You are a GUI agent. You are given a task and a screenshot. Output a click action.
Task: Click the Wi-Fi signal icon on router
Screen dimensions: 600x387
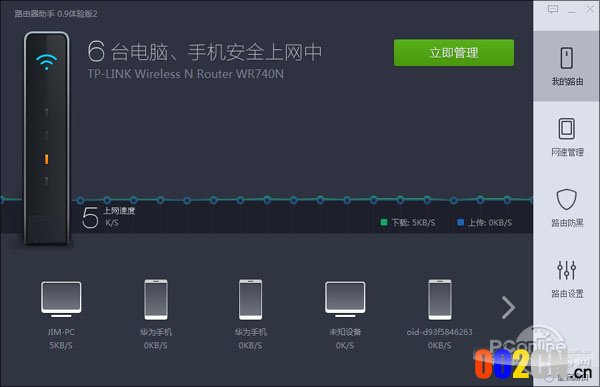[47, 62]
